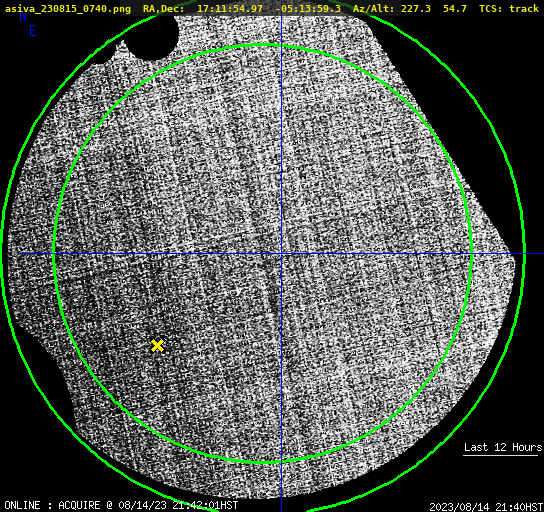Click the Last 12 Hours link
Image resolution: width=544 pixels, height=512 pixels.
coord(503,447)
